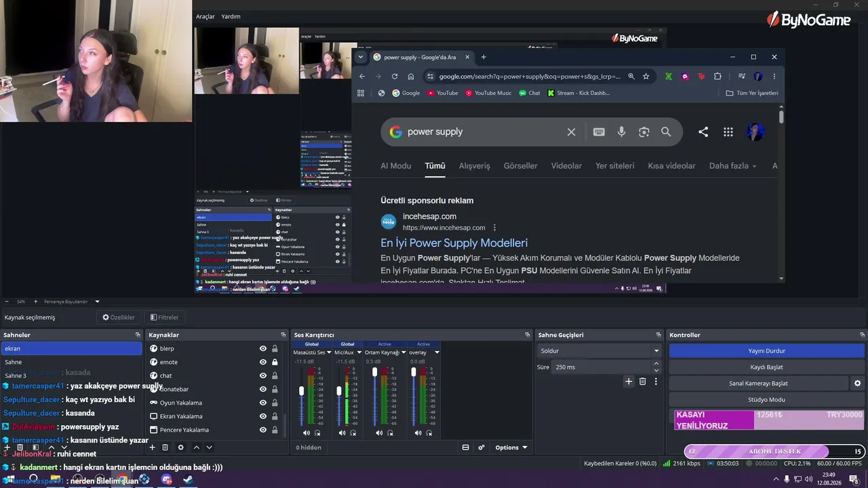Open the Araçlar menu
Viewport: 868px width, 488px height.
pyautogui.click(x=205, y=16)
